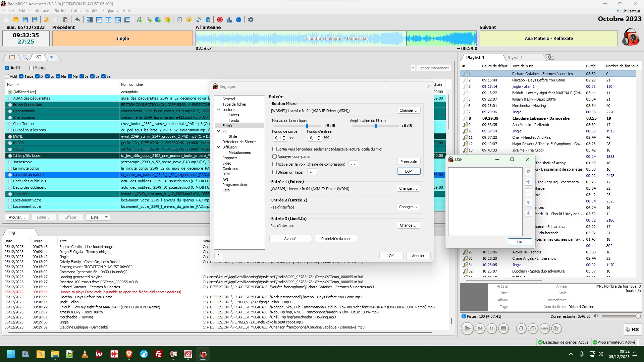Select Détecteur de Silence in settings tree
The height and width of the screenshot is (362, 644).
[x=239, y=142]
